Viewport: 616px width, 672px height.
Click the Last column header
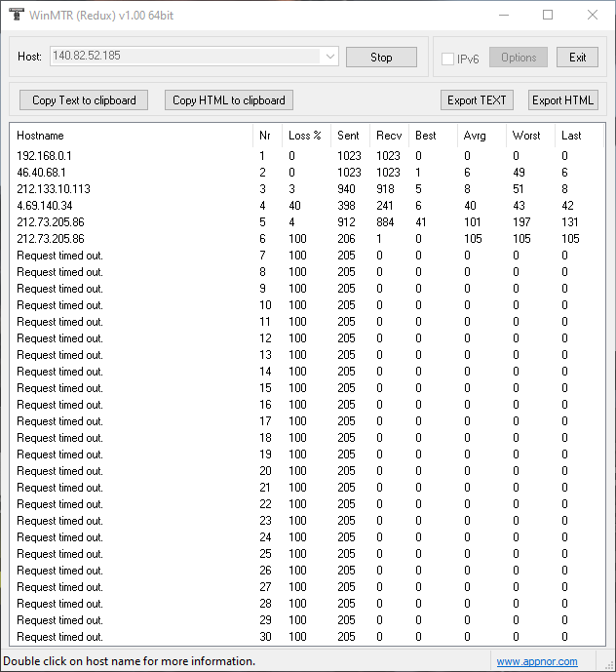pyautogui.click(x=579, y=136)
